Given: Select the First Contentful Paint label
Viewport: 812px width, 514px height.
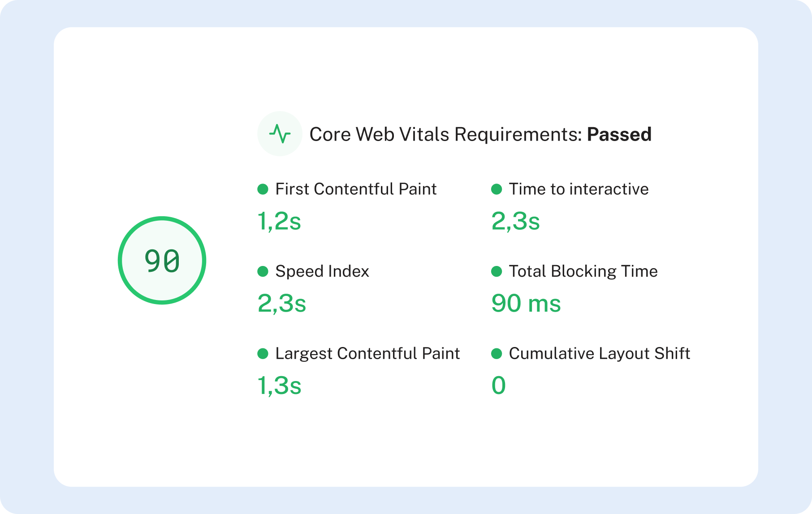Looking at the screenshot, I should click(x=356, y=189).
